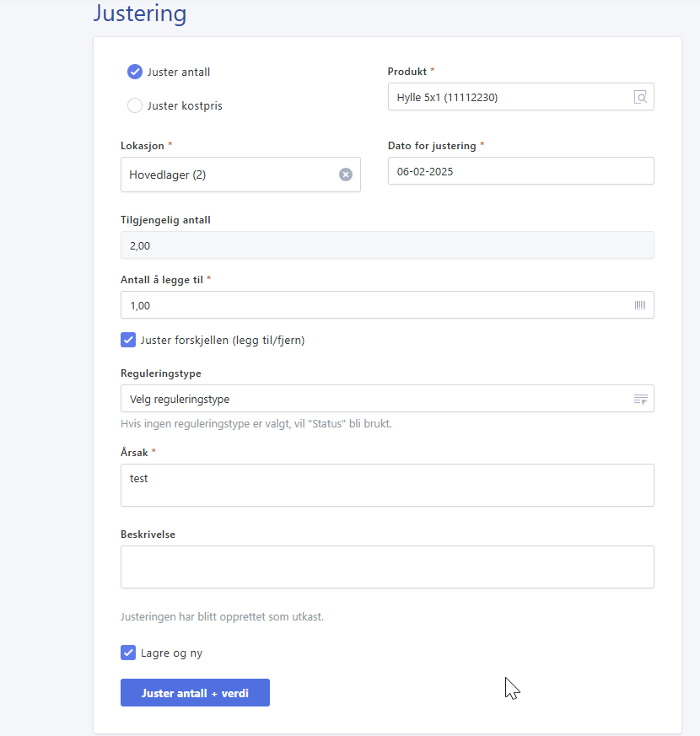Click the empty Beskrivelse text area

coord(387,567)
